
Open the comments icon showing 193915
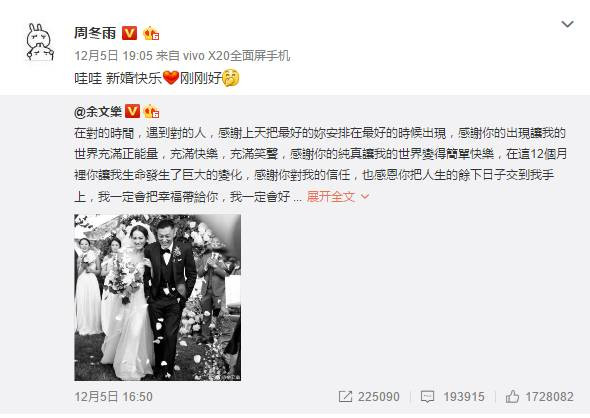[x=427, y=397]
